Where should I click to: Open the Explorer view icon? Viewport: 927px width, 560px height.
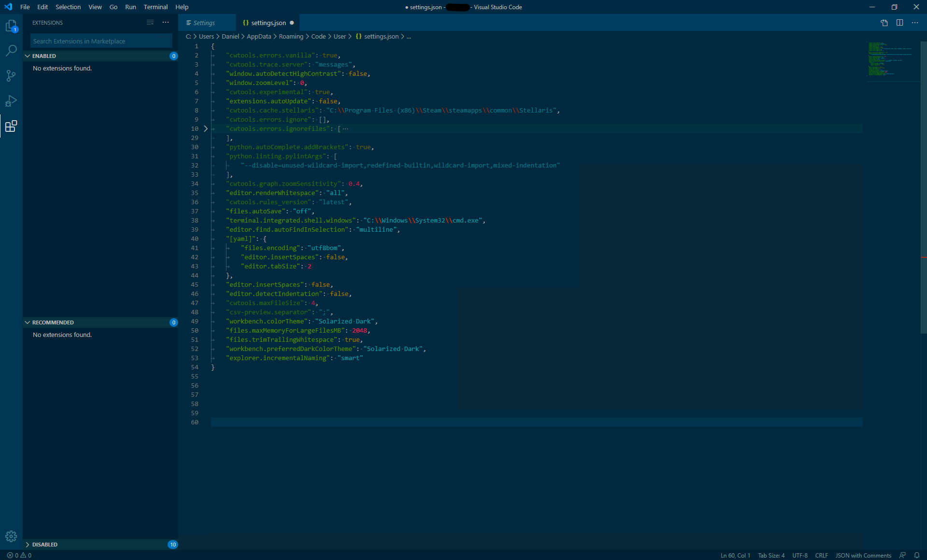coord(11,27)
